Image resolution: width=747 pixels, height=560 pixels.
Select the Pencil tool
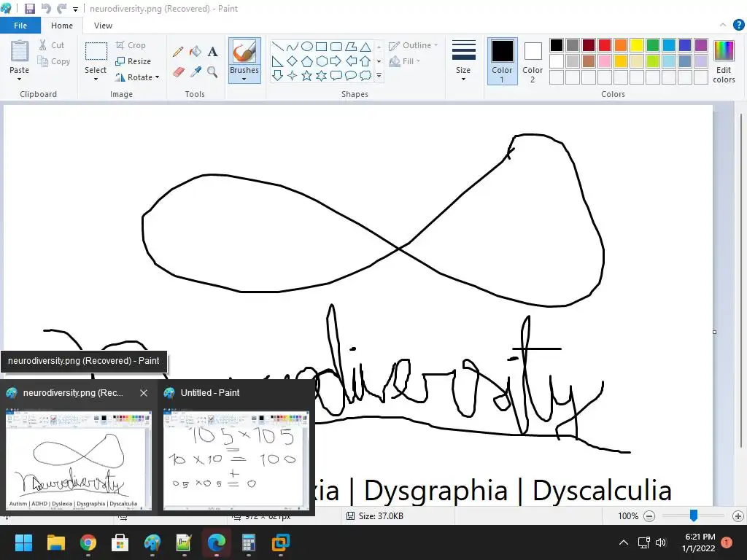178,52
